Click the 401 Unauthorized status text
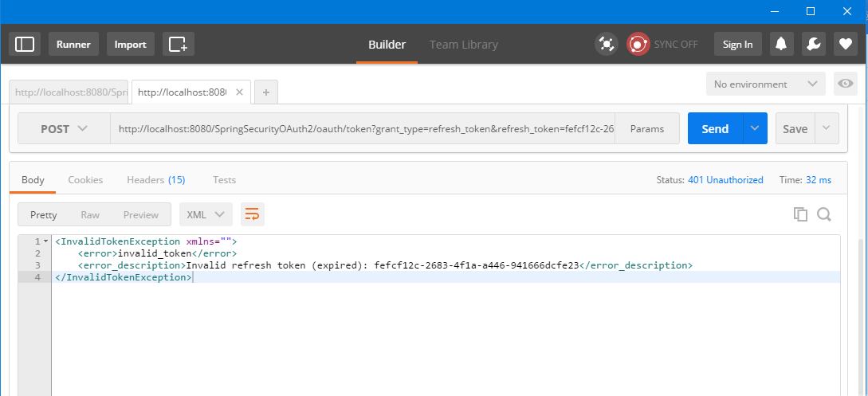 click(x=725, y=180)
